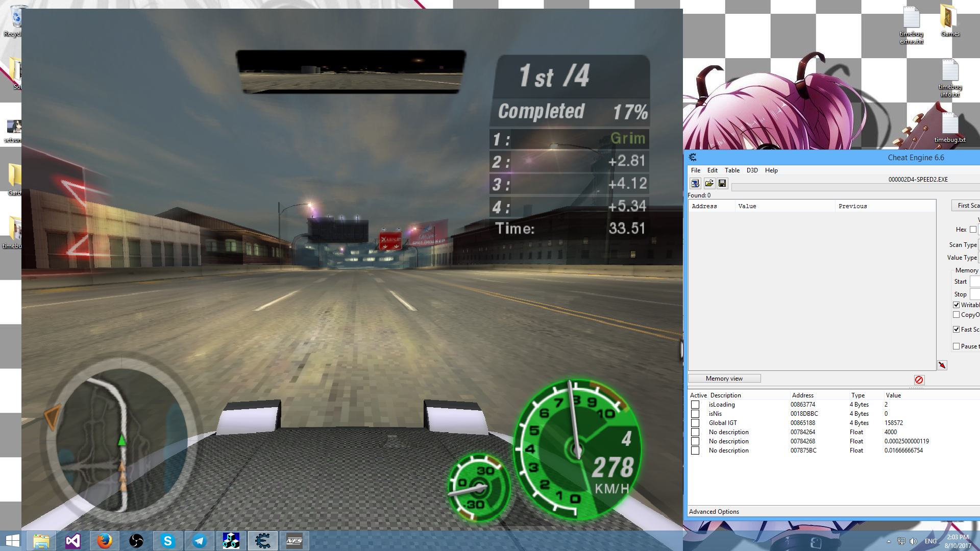Uncheck the Fast Scan checkbox
The height and width of the screenshot is (551, 980).
[x=956, y=330]
